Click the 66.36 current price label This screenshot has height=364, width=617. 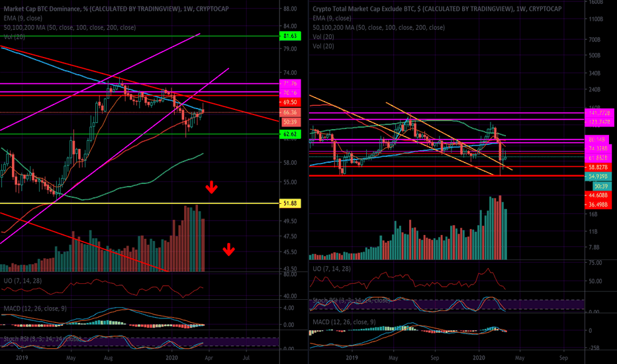290,113
